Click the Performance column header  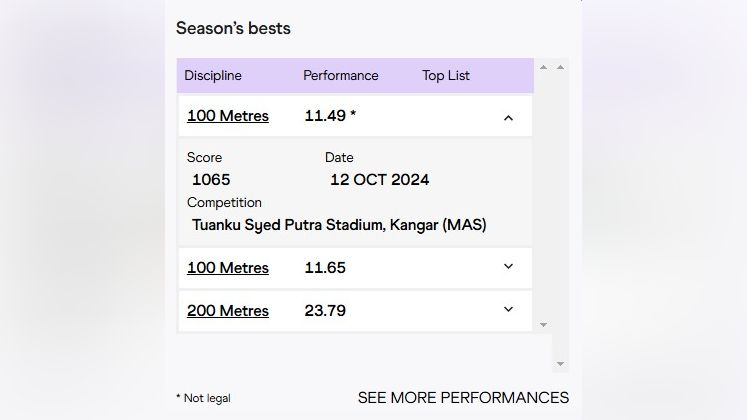(341, 76)
